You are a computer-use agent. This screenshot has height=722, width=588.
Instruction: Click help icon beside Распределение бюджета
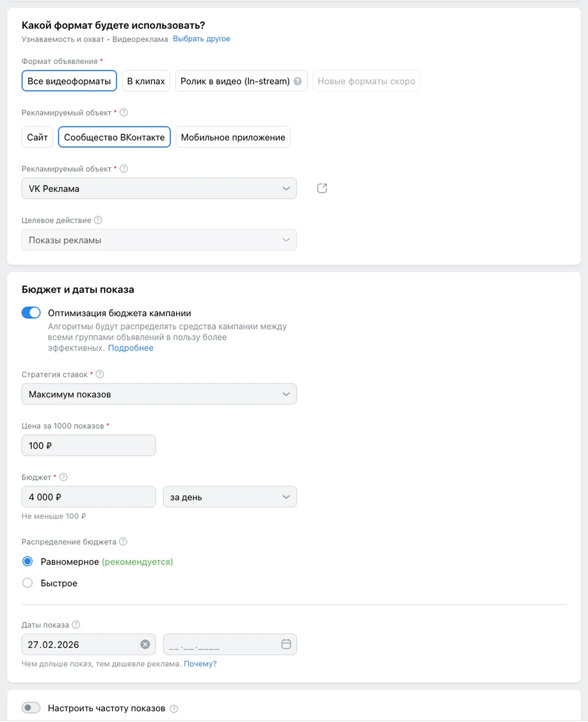tap(123, 541)
